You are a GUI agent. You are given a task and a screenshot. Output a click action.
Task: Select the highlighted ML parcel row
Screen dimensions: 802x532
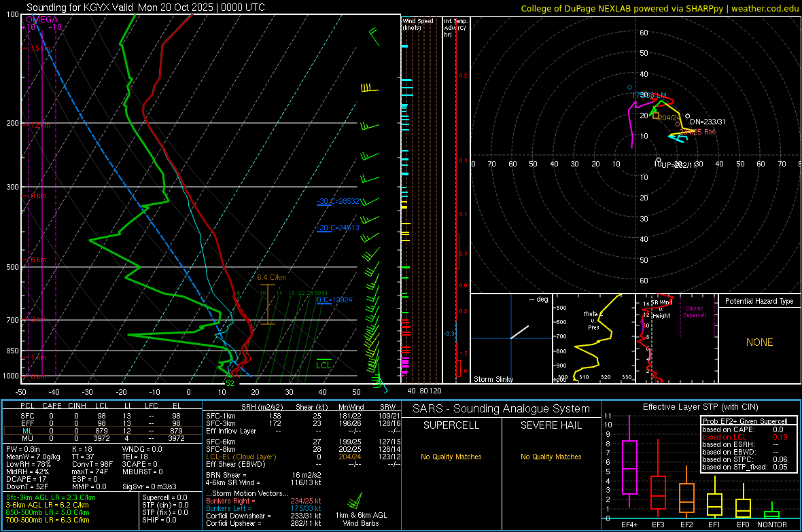tap(102, 431)
